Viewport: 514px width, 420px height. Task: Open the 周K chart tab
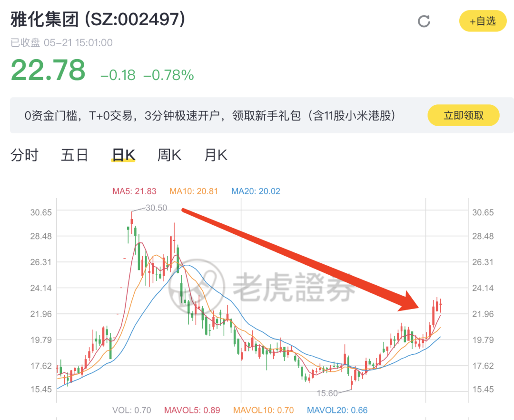[x=169, y=155]
